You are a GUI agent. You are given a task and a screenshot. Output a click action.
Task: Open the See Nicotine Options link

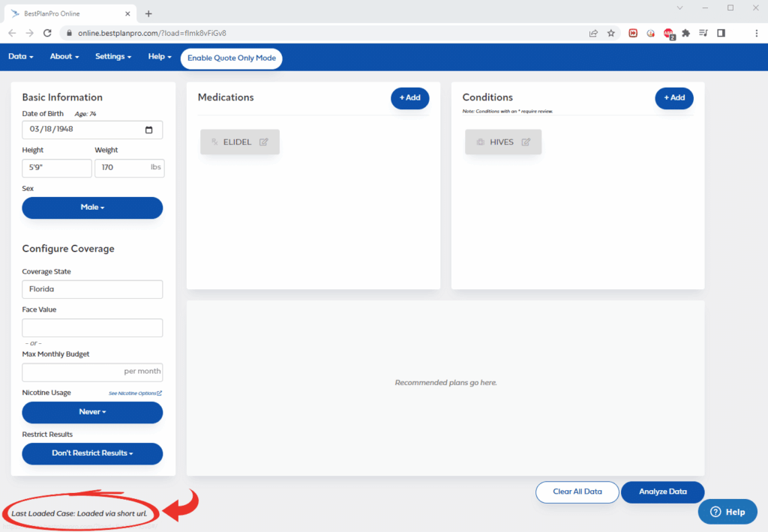pos(135,393)
